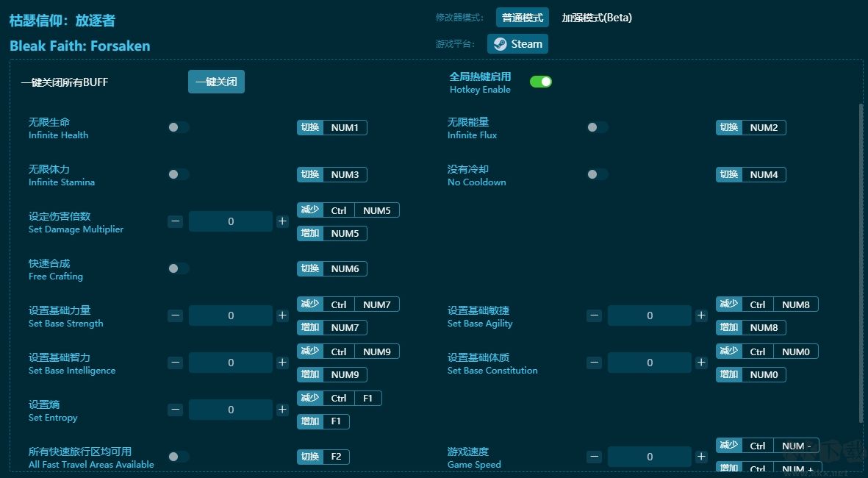Screen dimensions: 868x478
Task: Click the Game Speed value field
Action: point(650,457)
